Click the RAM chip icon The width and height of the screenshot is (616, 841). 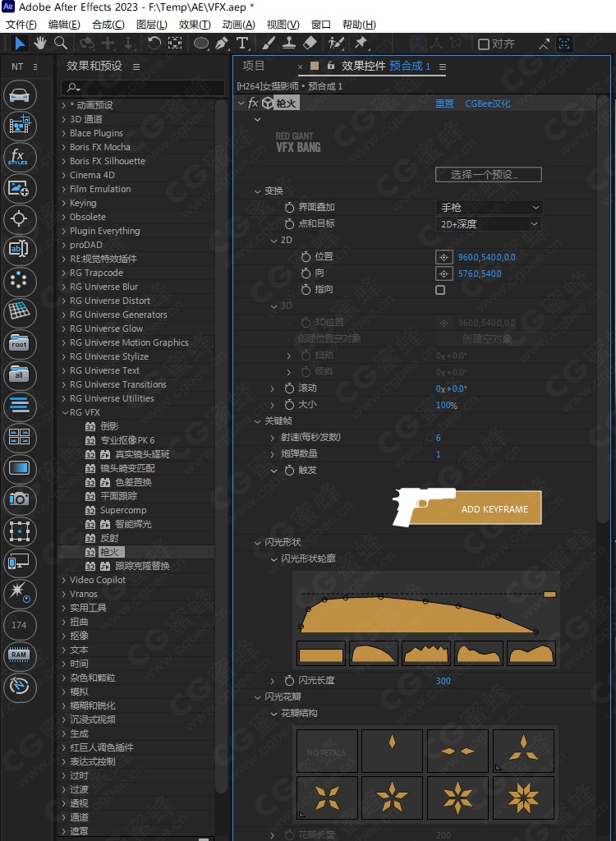[x=20, y=655]
